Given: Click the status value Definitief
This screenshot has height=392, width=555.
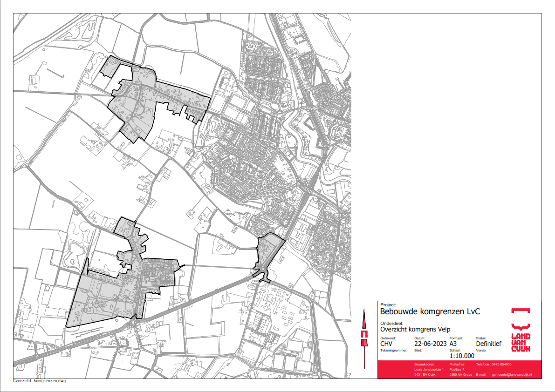Looking at the screenshot, I should pyautogui.click(x=488, y=344).
